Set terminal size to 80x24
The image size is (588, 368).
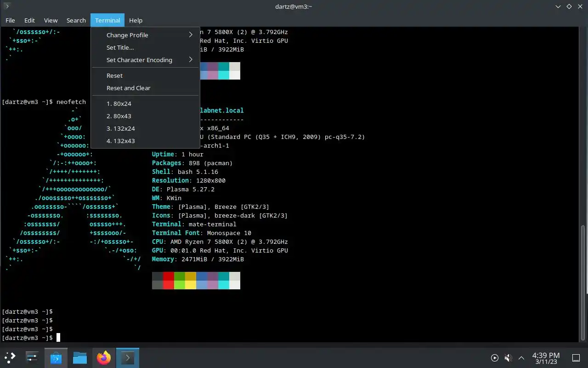tap(145, 103)
